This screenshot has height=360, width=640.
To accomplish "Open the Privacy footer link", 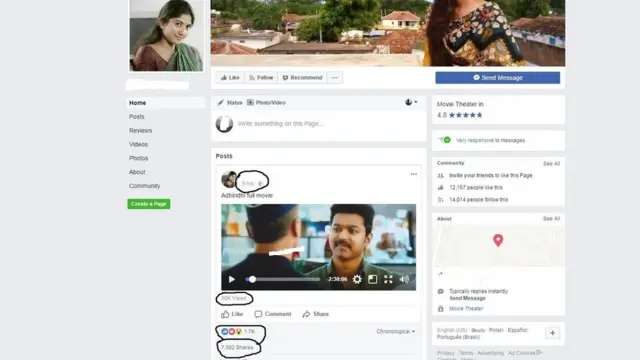I will (445, 353).
